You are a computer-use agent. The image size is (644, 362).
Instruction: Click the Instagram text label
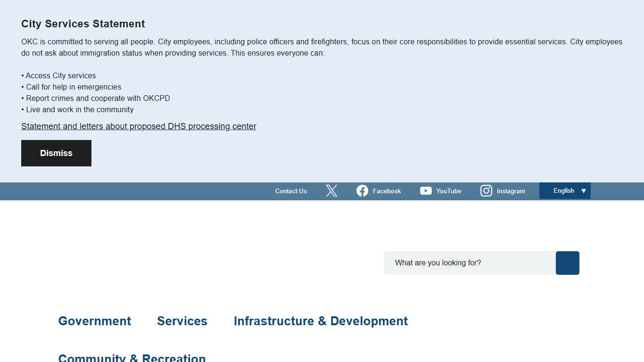tap(511, 191)
